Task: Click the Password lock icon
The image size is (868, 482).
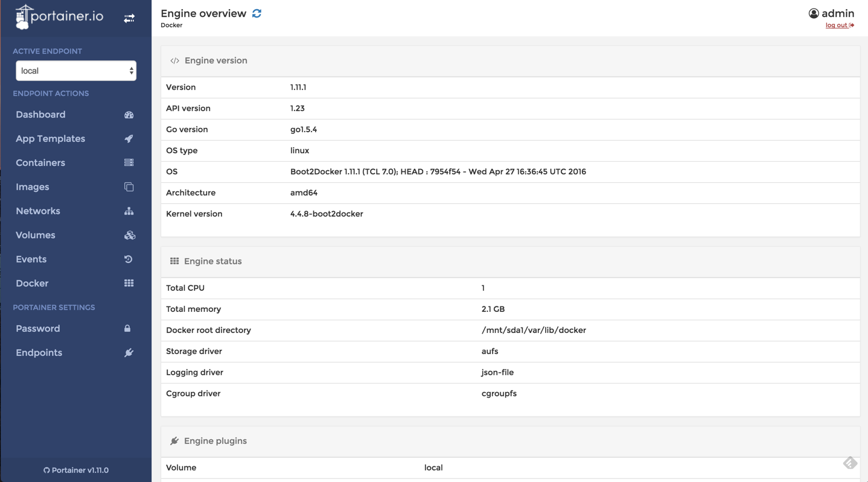Action: click(127, 329)
